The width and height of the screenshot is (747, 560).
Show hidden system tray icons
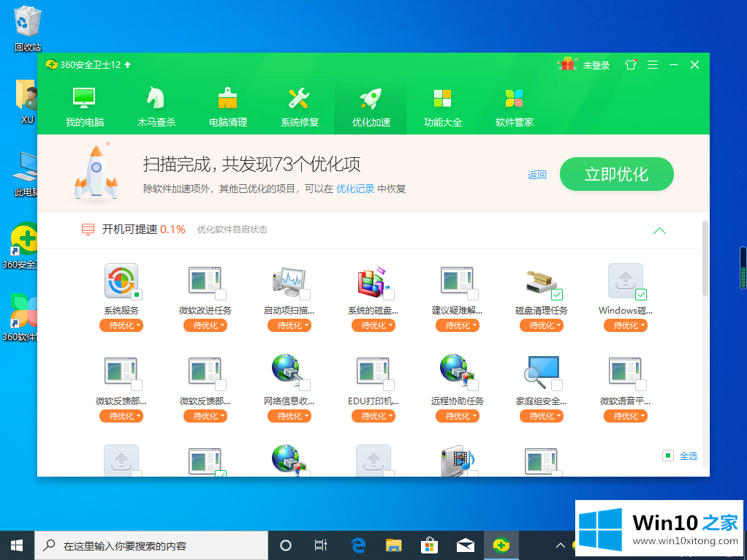(560, 545)
